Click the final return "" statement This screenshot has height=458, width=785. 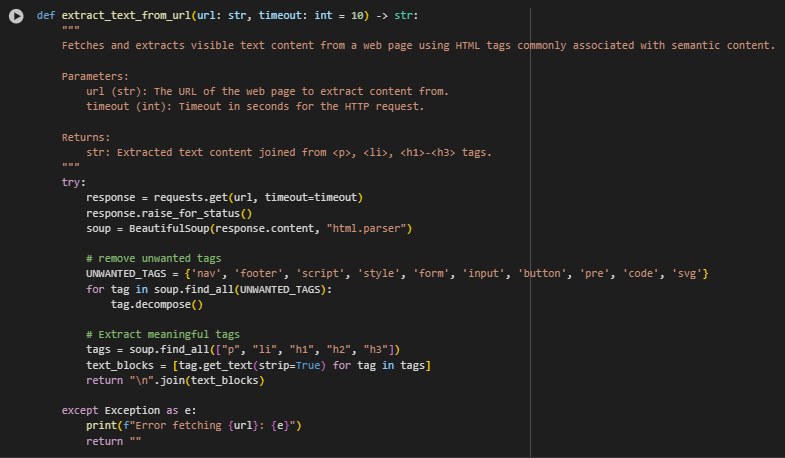pyautogui.click(x=114, y=441)
